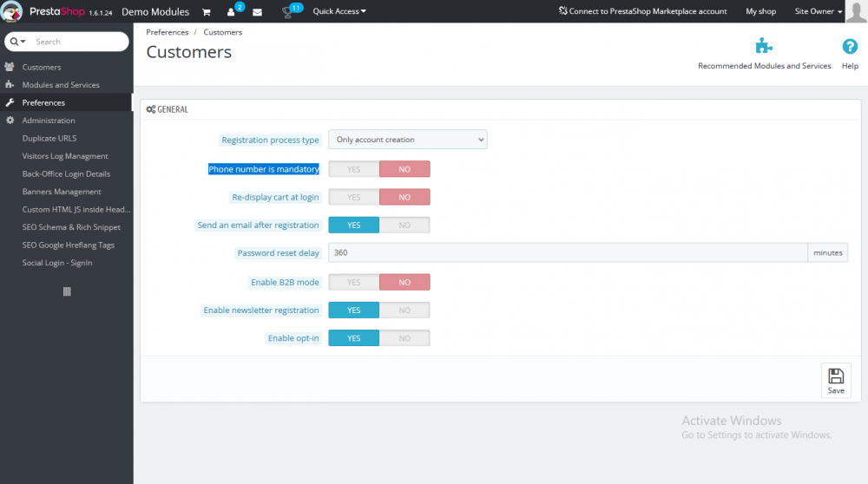
Task: Click the PrestaShop logo avatar
Action: pos(11,11)
